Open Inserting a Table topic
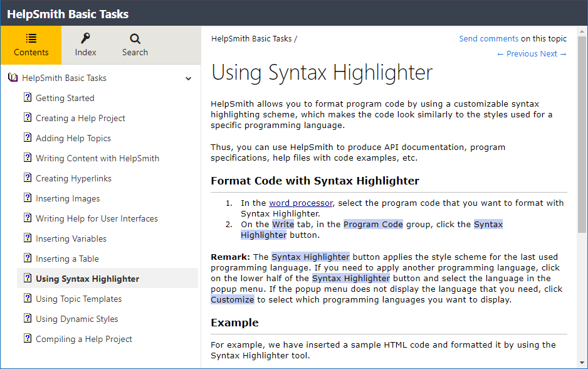The width and height of the screenshot is (588, 369). [x=67, y=259]
